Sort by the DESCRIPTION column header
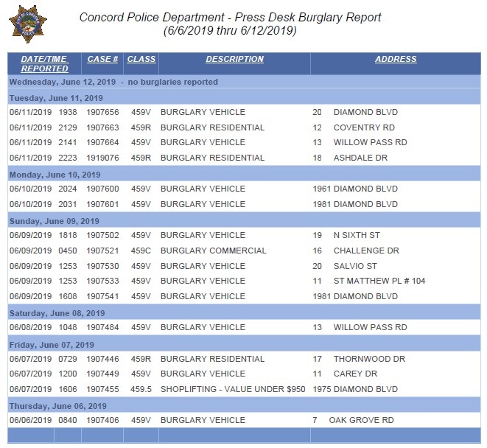Viewport: 487px width, 448px height. point(234,59)
